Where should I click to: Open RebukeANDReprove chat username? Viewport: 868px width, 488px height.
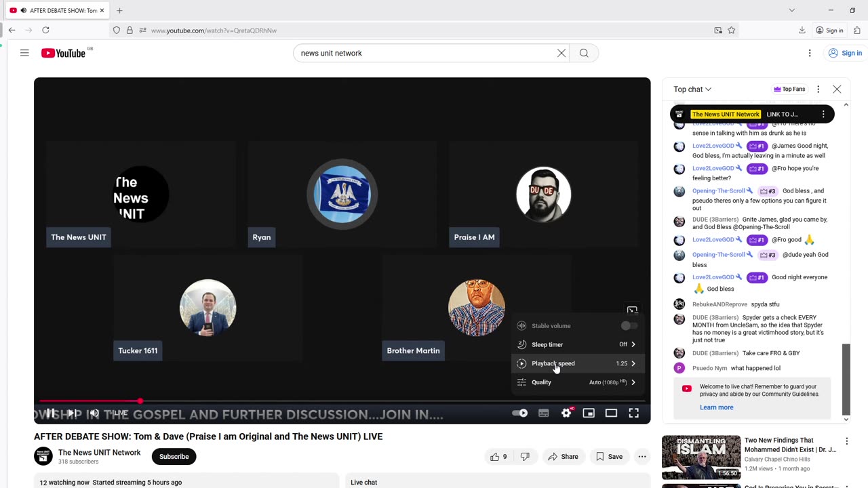point(719,304)
